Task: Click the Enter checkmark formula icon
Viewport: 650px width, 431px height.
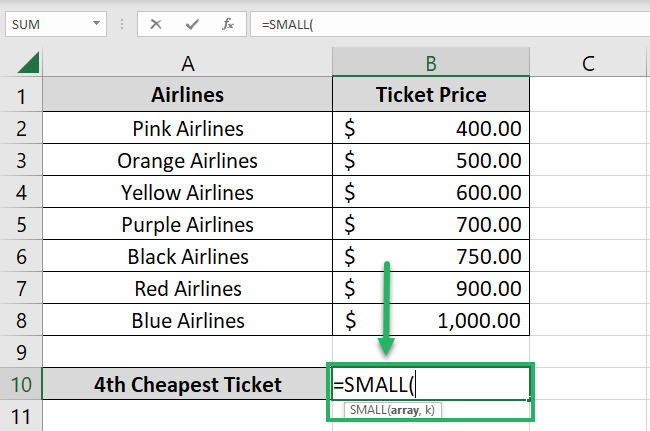Action: [192, 23]
